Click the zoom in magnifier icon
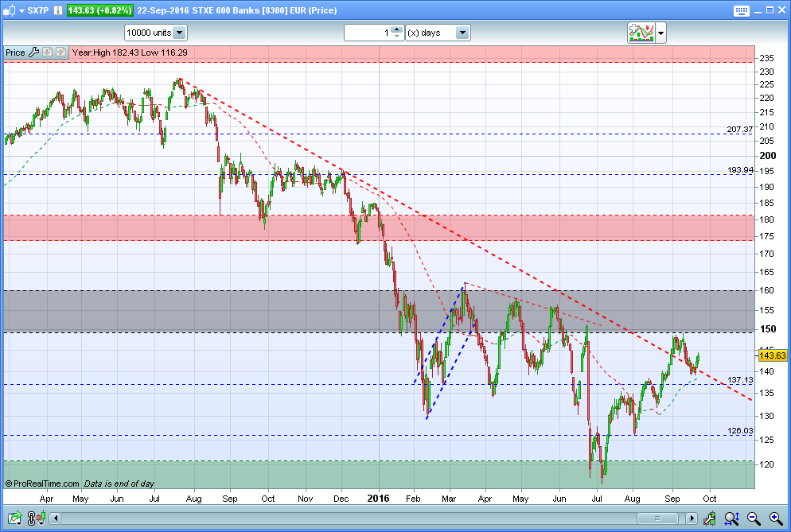Screen dimensions: 791x532 coord(776,518)
